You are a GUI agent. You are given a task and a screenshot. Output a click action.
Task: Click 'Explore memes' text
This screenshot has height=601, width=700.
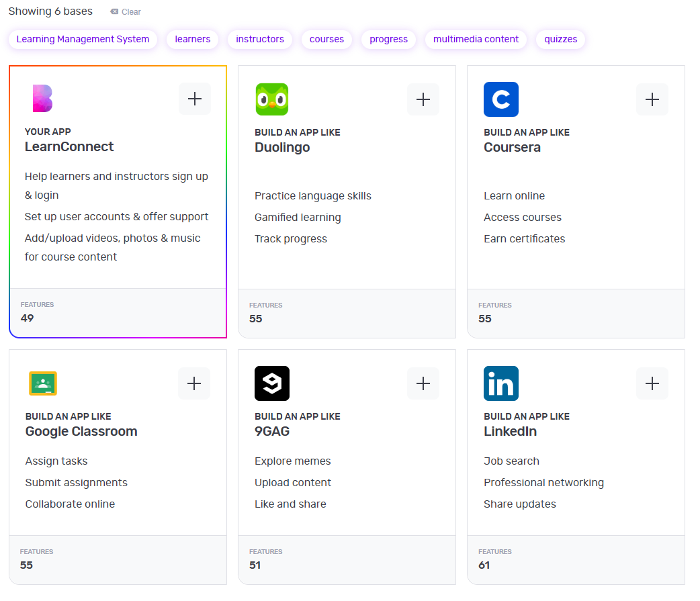coord(292,461)
